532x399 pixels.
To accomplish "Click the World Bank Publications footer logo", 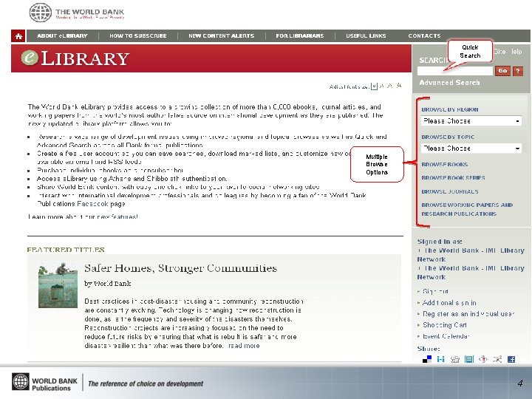I will pos(45,383).
